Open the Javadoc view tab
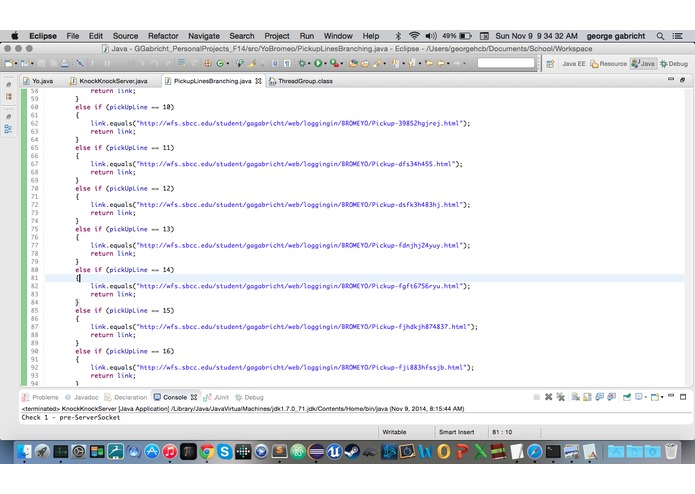Viewport: 695px width, 494px height. (x=82, y=397)
